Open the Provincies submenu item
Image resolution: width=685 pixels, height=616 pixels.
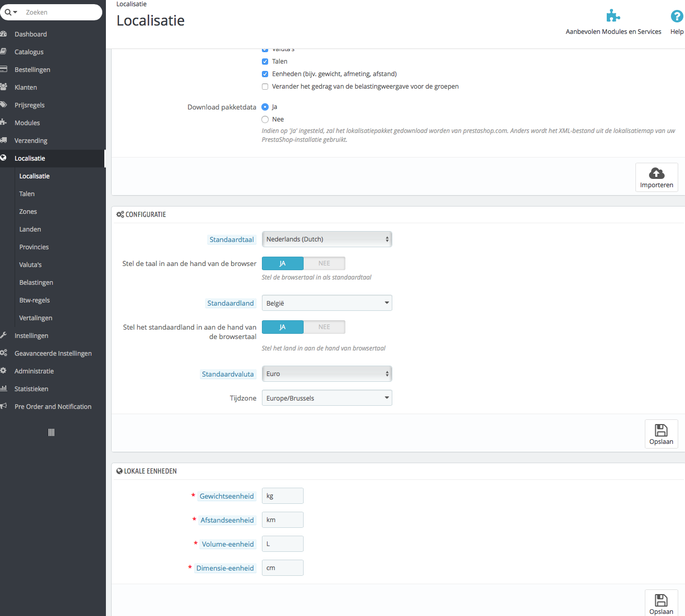point(34,247)
